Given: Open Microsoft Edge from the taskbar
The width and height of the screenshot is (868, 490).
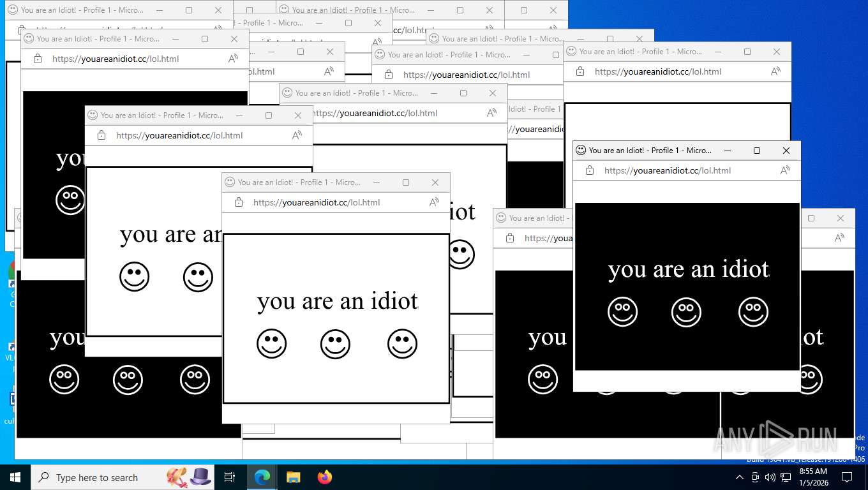Looking at the screenshot, I should [x=262, y=477].
